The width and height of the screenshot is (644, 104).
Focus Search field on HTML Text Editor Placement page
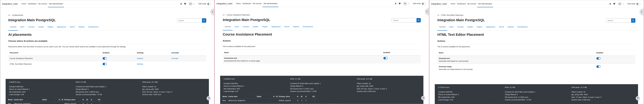point(619,21)
